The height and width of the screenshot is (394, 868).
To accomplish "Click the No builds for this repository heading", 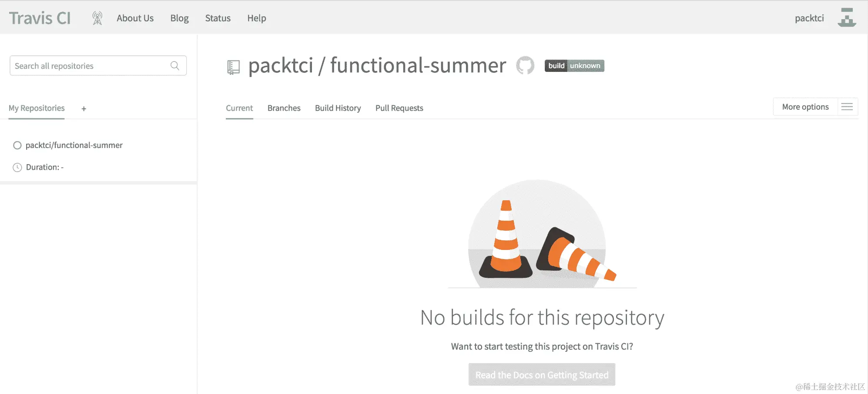I will coord(542,318).
